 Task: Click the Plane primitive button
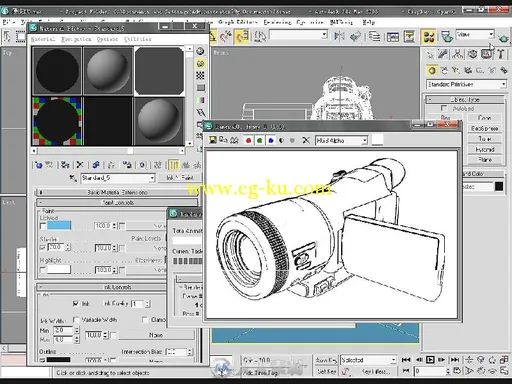(x=484, y=160)
